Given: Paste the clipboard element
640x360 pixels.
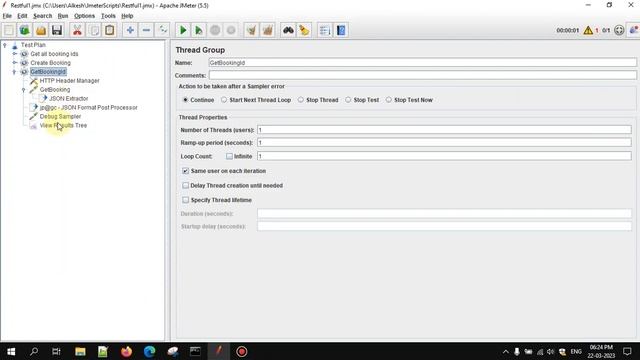Looking at the screenshot, I should point(109,30).
